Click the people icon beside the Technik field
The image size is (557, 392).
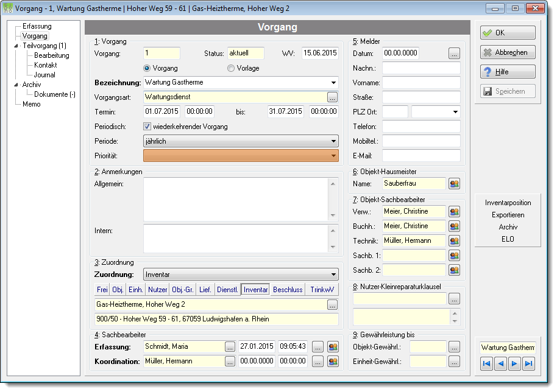(454, 241)
